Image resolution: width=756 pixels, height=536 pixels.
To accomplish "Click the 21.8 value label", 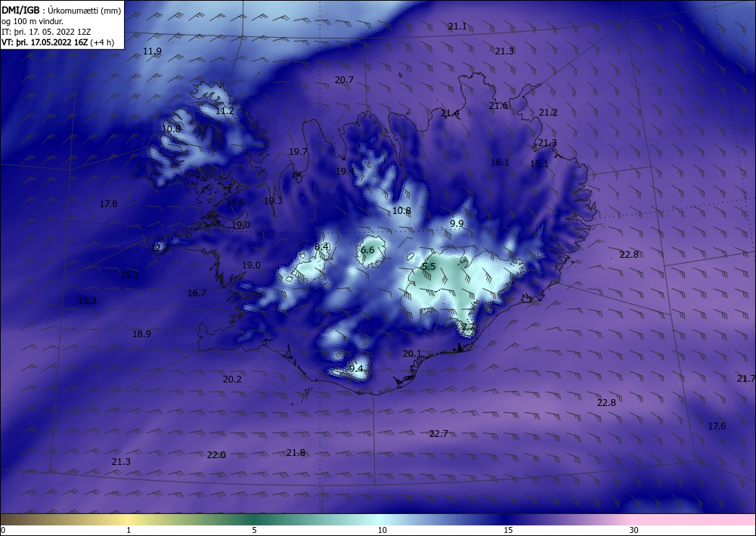I will 296,453.
